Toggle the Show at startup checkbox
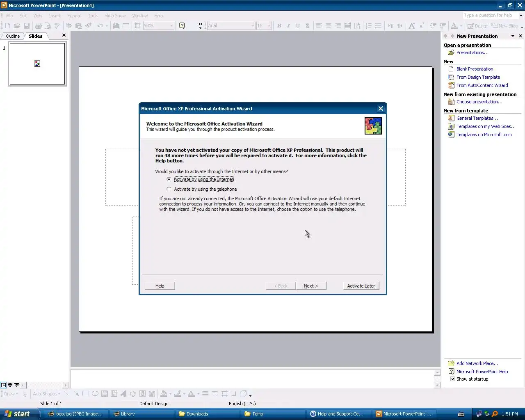 tap(453, 379)
